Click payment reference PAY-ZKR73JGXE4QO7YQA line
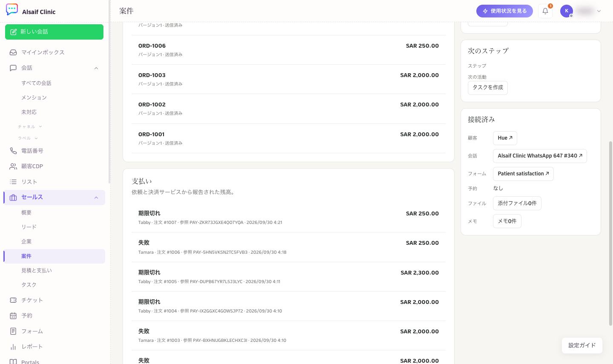 coord(210,223)
